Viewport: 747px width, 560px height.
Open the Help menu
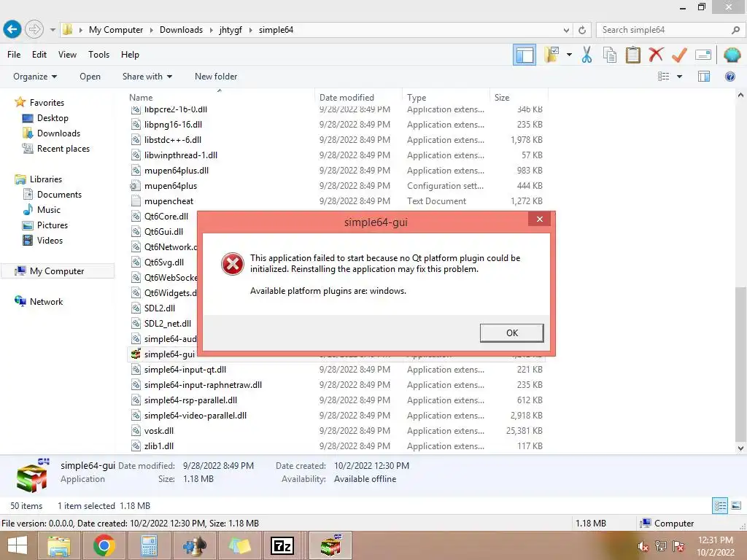130,55
